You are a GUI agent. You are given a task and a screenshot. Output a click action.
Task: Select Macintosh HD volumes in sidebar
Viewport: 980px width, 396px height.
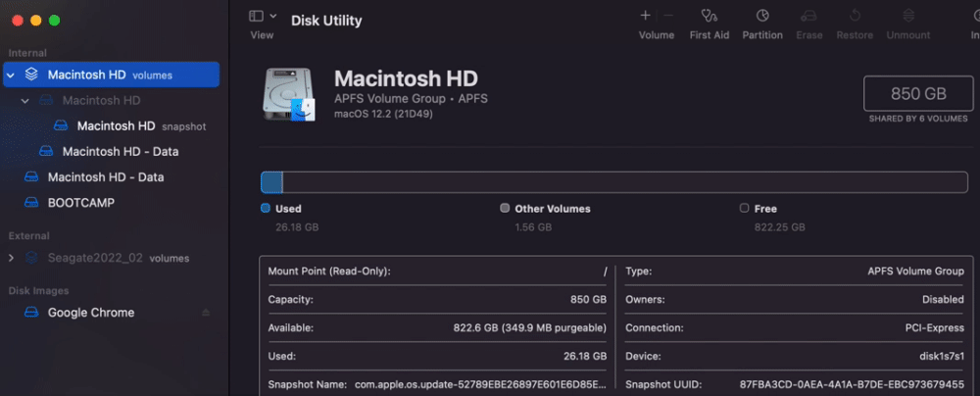pyautogui.click(x=112, y=74)
